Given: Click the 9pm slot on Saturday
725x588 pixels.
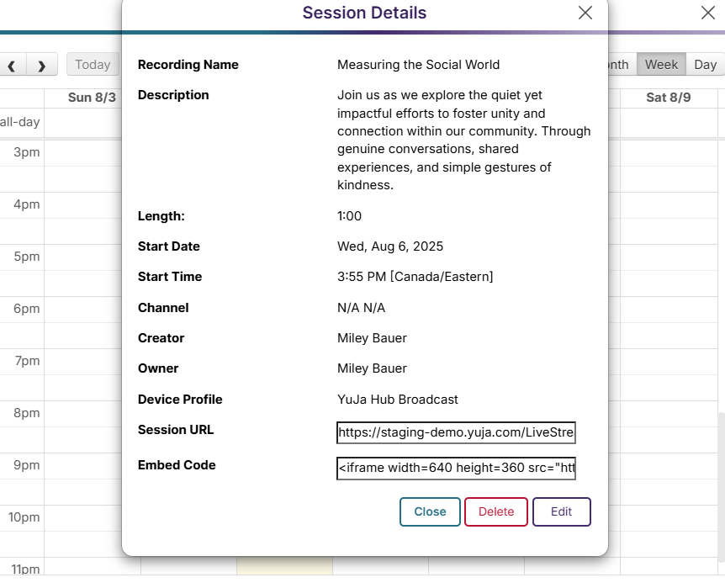Looking at the screenshot, I should (x=668, y=467).
